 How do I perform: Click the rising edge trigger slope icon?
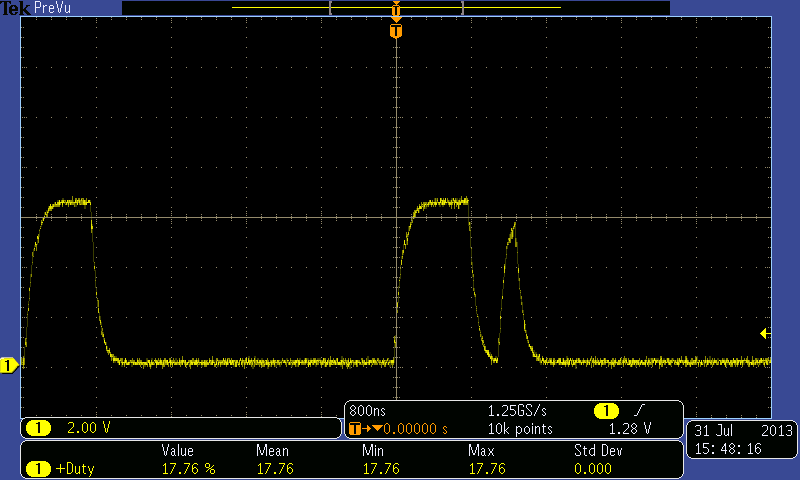pyautogui.click(x=639, y=410)
